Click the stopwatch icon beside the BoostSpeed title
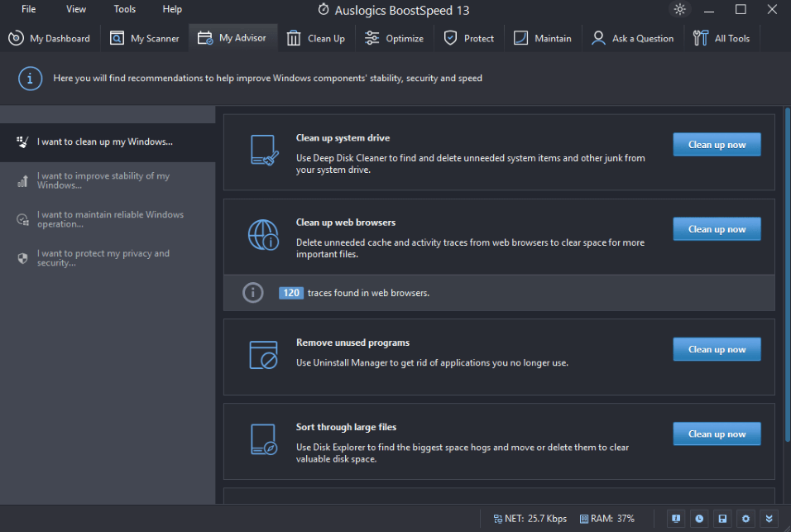Image resolution: width=791 pixels, height=532 pixels. point(324,10)
